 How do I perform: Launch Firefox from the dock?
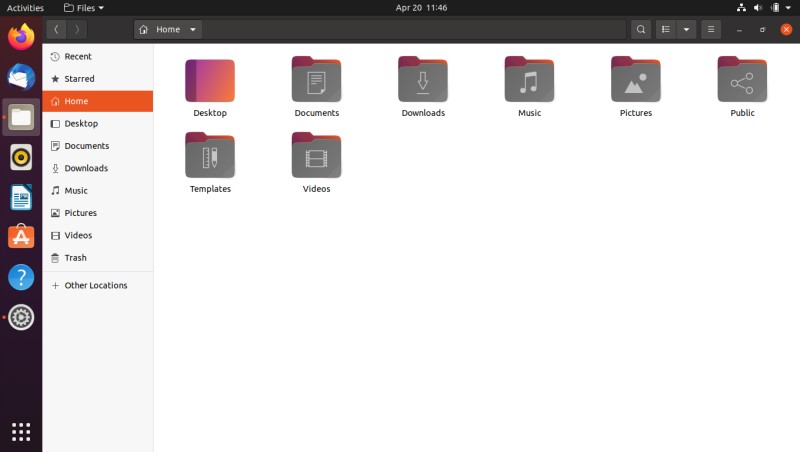pyautogui.click(x=21, y=37)
